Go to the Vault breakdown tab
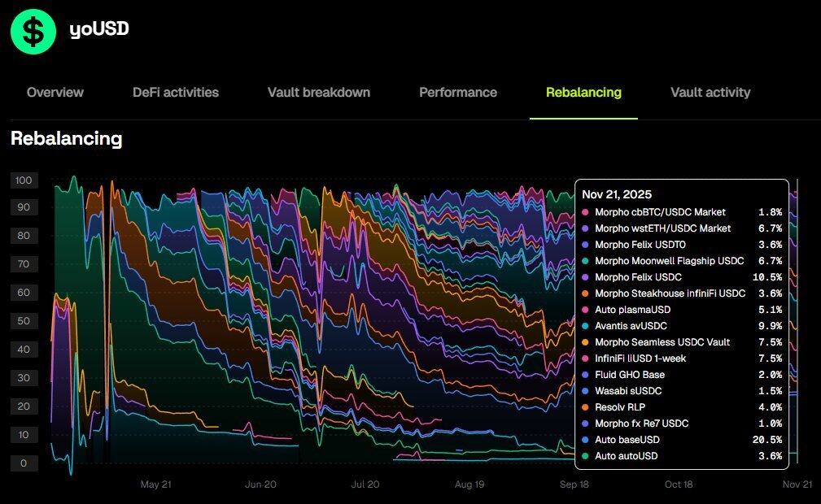 tap(319, 93)
